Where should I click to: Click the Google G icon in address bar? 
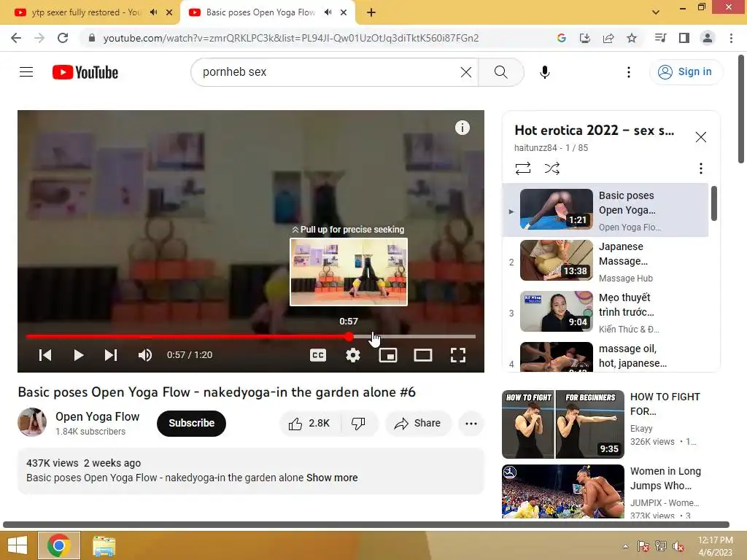point(561,38)
